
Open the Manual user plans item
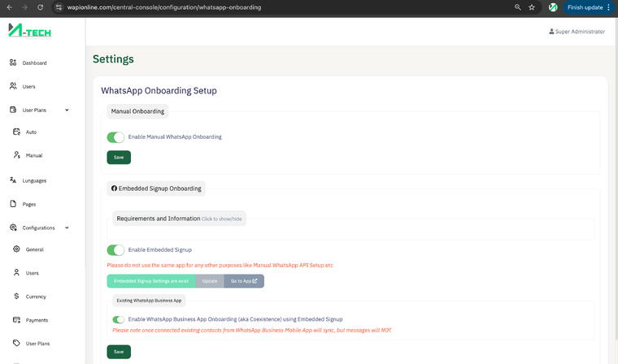tap(33, 155)
